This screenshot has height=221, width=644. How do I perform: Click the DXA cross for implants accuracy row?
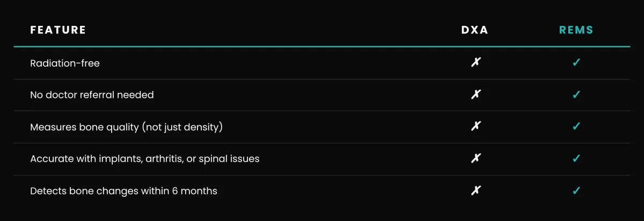[x=475, y=159]
